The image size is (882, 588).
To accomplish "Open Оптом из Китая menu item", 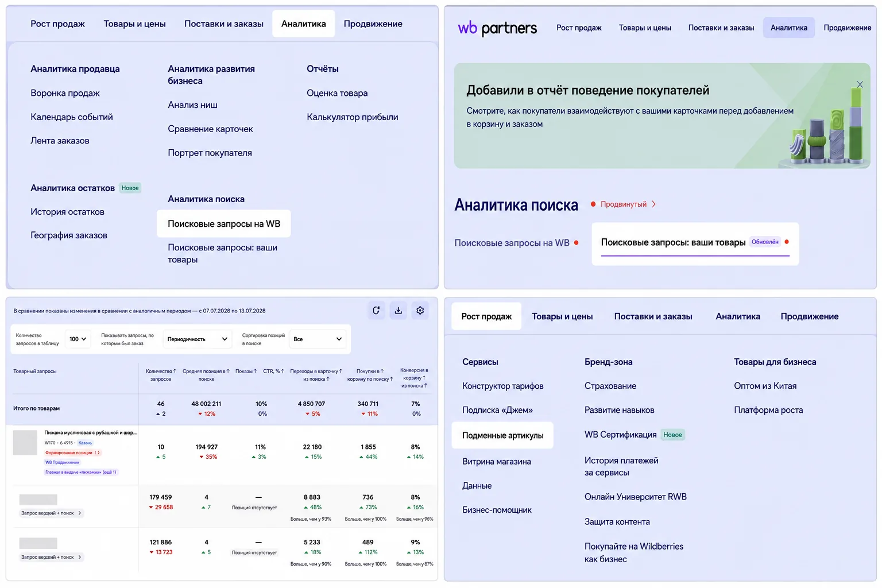I will coord(765,386).
